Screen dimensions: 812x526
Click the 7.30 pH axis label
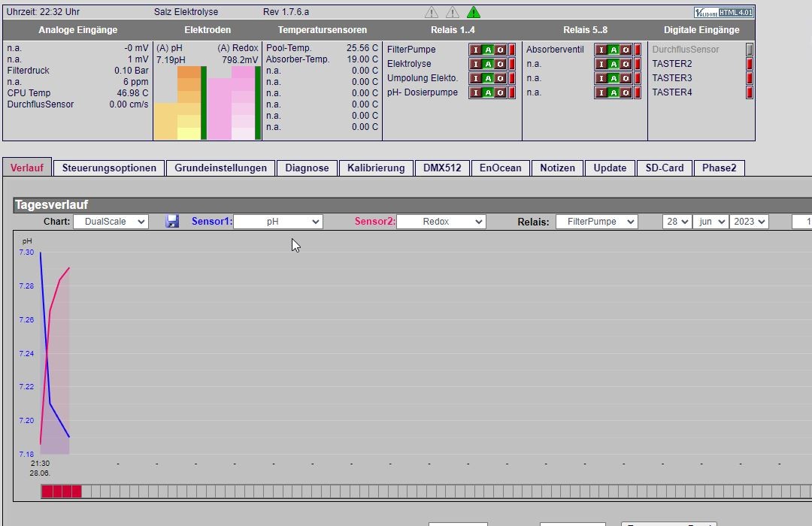pyautogui.click(x=26, y=252)
